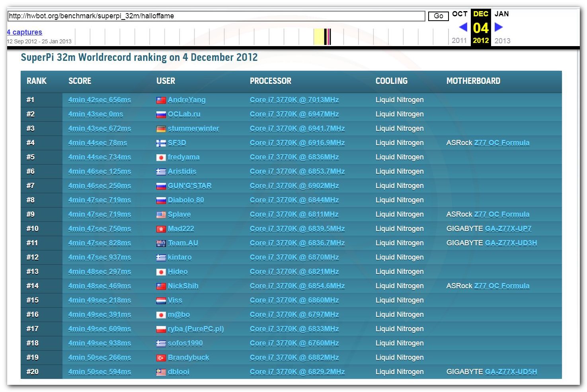Open the 4 captures link

tap(25, 32)
